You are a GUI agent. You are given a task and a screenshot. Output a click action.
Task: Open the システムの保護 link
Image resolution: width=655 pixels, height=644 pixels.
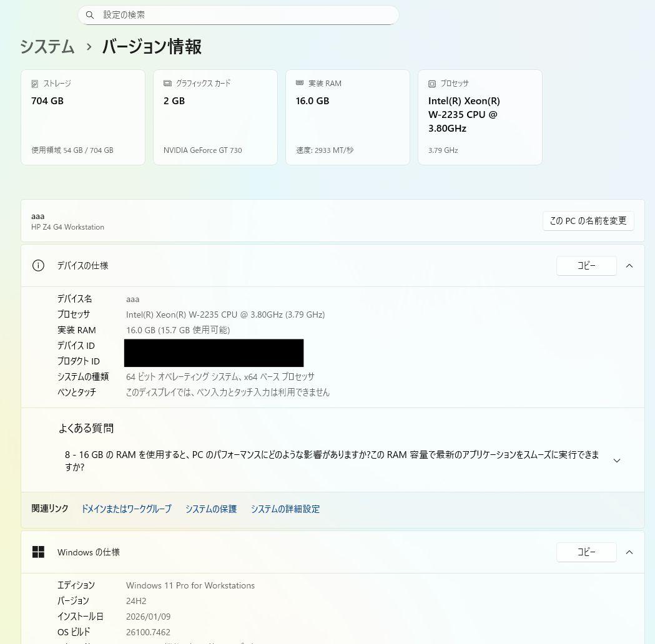(x=211, y=509)
